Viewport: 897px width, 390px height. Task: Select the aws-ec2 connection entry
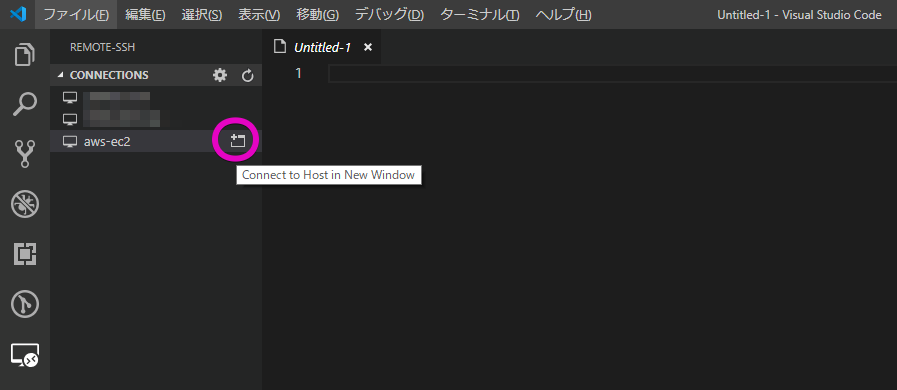(x=156, y=141)
